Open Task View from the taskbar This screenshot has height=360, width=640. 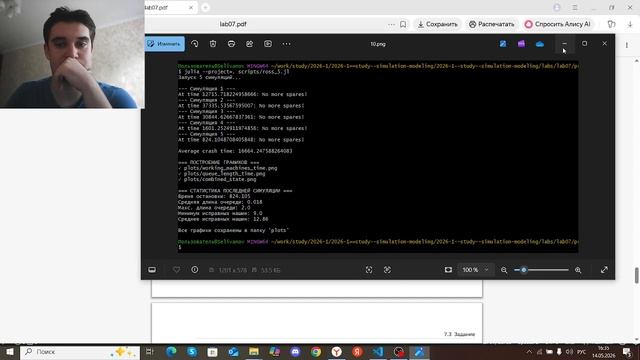150,351
